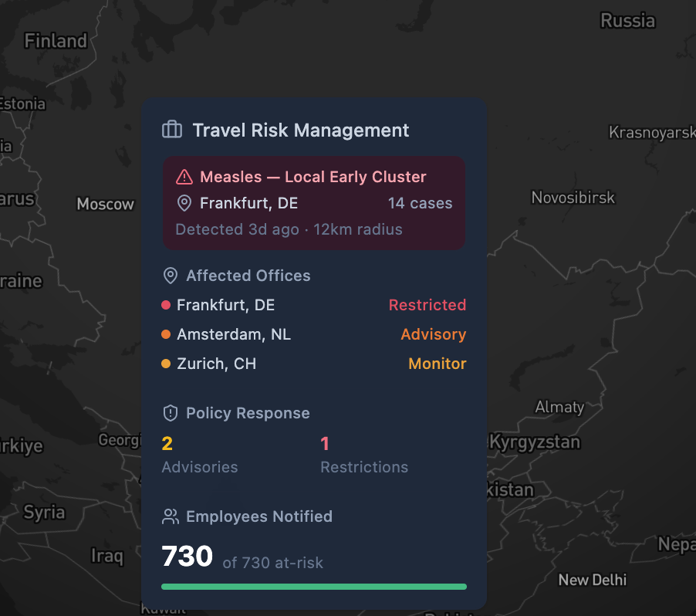696x616 pixels.
Task: Click the Affected Offices map pin icon
Action: 169,275
